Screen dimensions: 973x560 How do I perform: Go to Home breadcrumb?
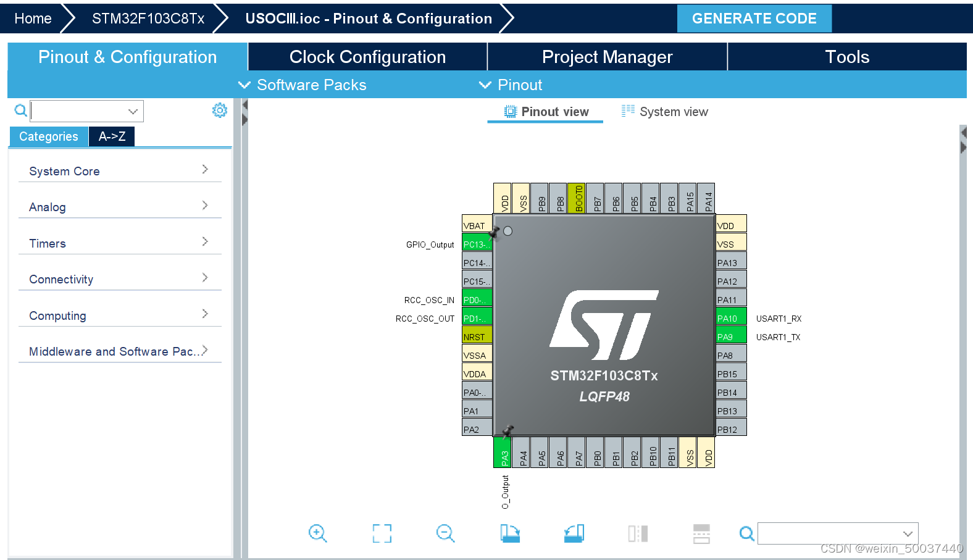[x=33, y=19]
